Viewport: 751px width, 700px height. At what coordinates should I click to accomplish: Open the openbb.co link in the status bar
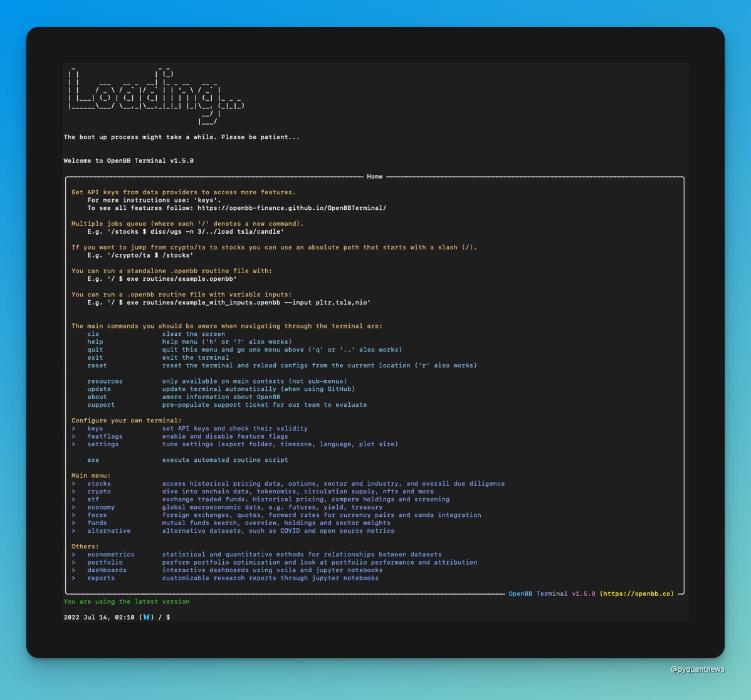tap(639, 593)
